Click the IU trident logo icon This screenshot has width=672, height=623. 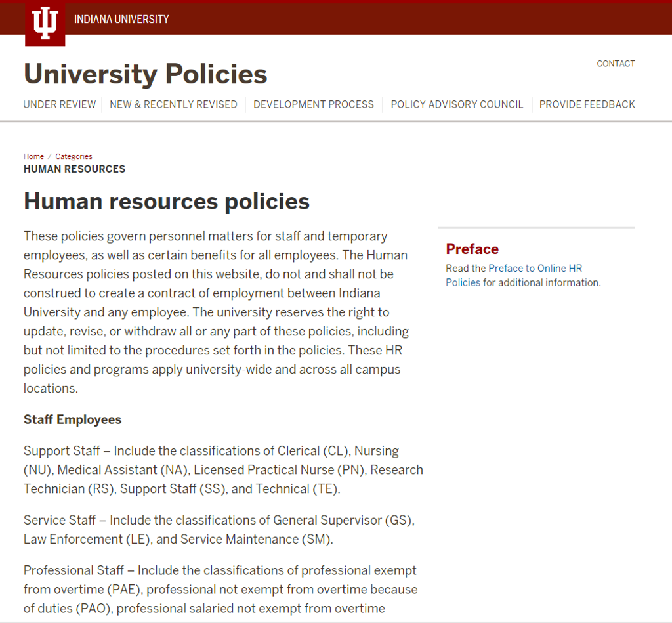pos(45,23)
